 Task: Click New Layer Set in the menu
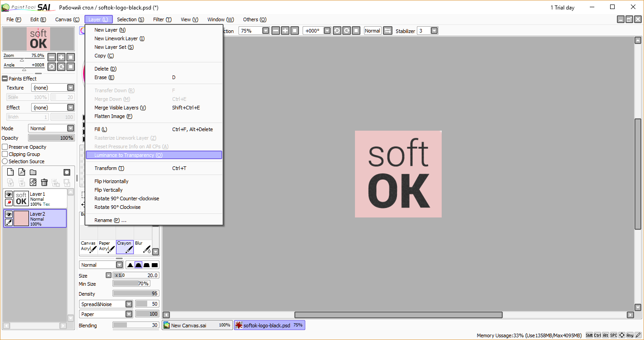154,47
